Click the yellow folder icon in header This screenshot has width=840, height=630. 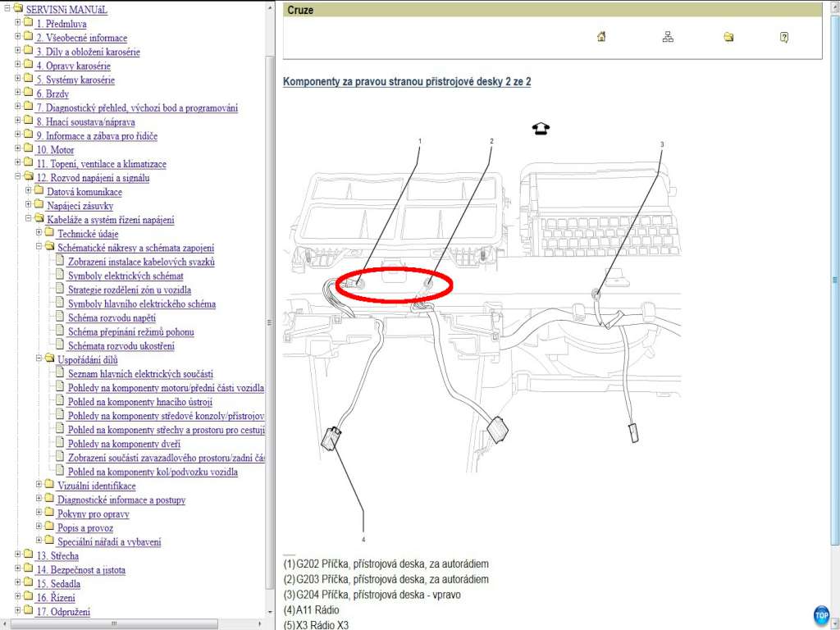click(x=728, y=37)
